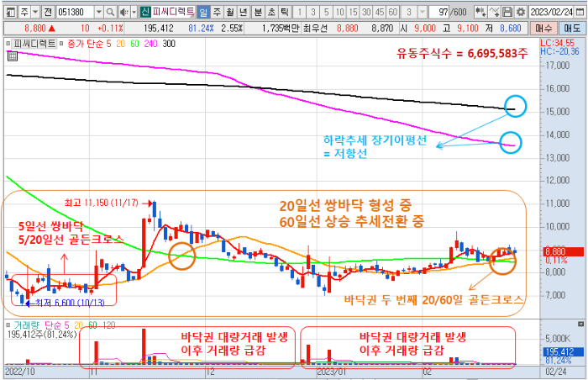Select the 틱 tick period

285,13
